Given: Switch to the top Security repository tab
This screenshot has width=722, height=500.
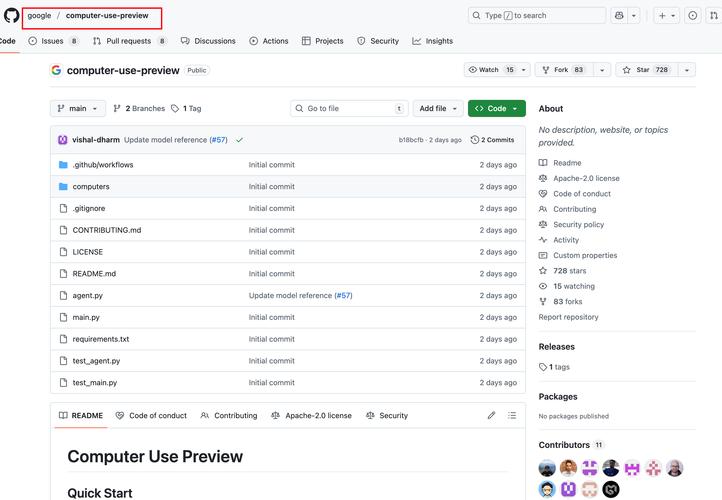Looking at the screenshot, I should click(378, 41).
